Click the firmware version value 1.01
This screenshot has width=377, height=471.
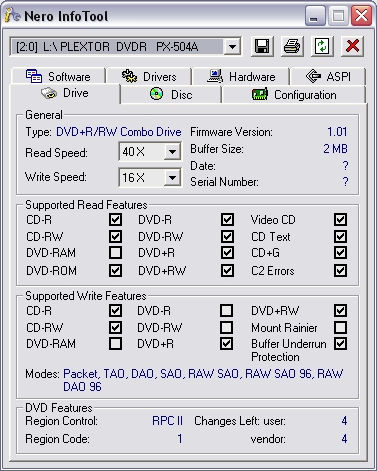point(337,132)
